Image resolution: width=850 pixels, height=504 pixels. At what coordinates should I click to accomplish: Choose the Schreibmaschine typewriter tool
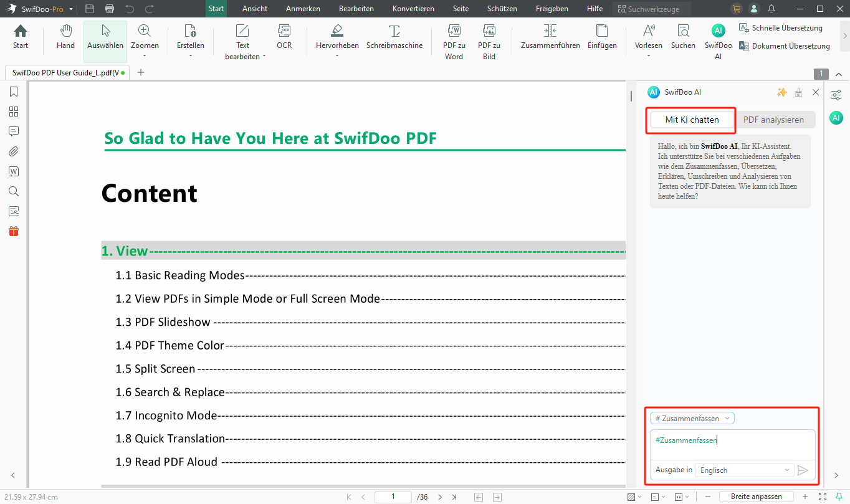(x=394, y=37)
